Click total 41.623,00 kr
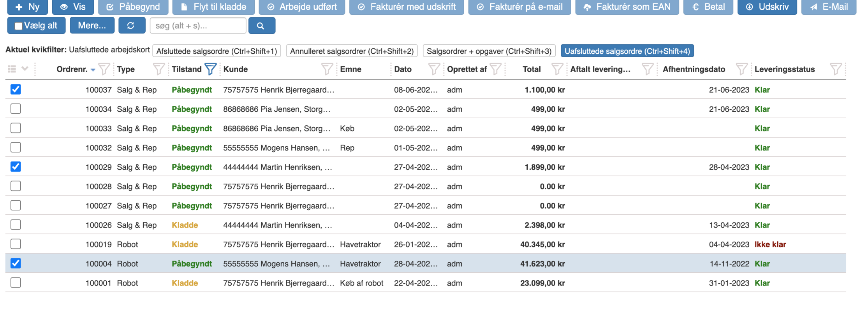The width and height of the screenshot is (868, 321). [542, 264]
